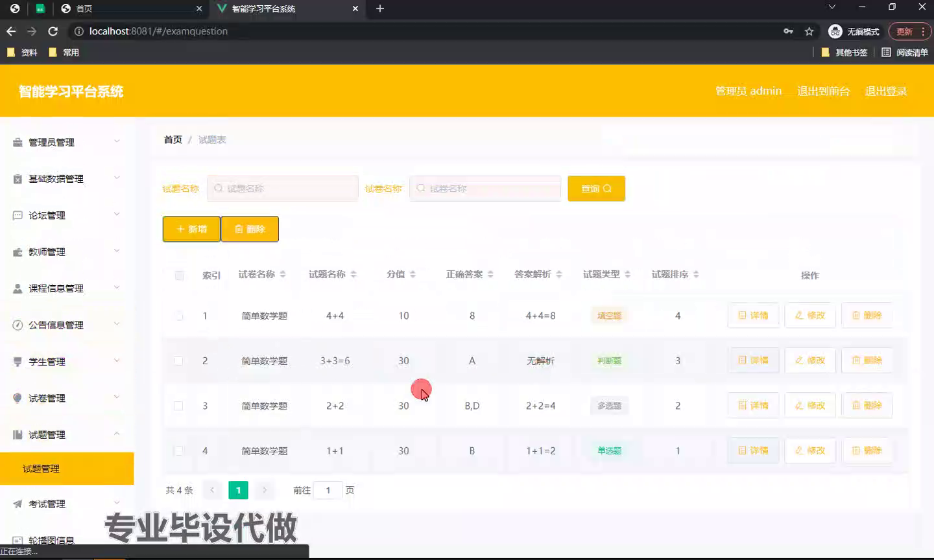Sort by 试卷名称 column header
The width and height of the screenshot is (934, 560).
(x=262, y=274)
